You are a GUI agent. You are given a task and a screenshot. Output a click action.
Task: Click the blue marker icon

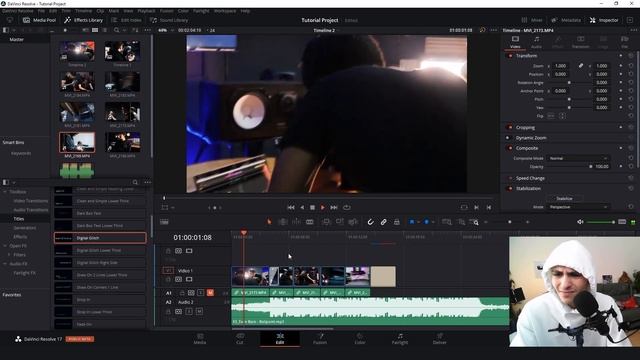tap(427, 222)
